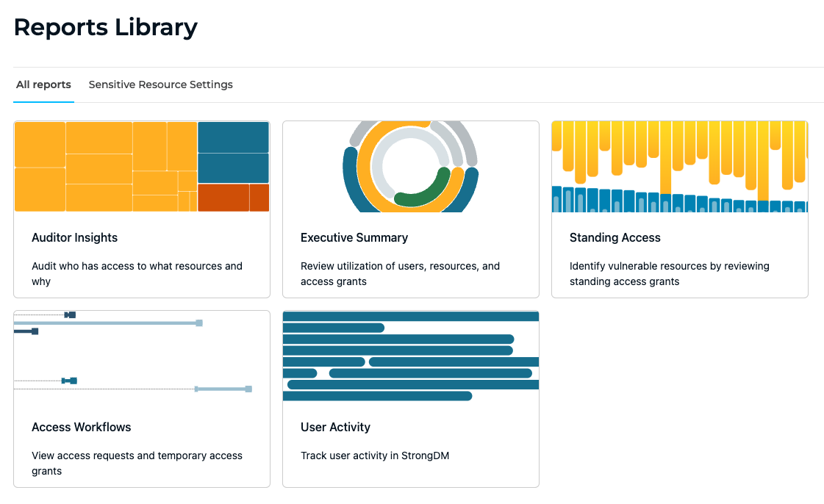Open the User Activity report
The width and height of the screenshot is (824, 504).
point(335,427)
